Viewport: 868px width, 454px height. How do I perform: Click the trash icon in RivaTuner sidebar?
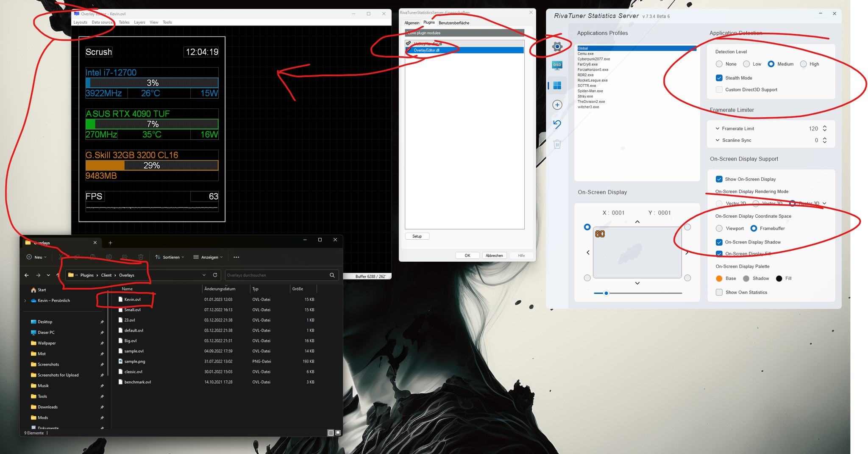[557, 144]
